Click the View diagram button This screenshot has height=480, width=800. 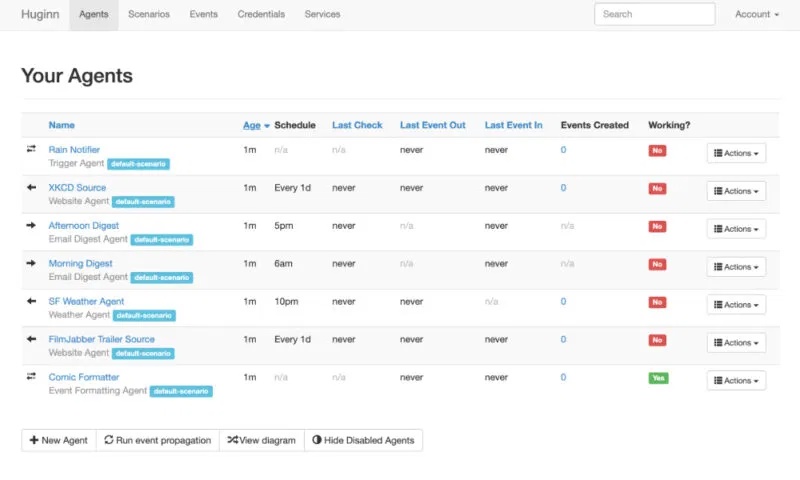tap(261, 440)
